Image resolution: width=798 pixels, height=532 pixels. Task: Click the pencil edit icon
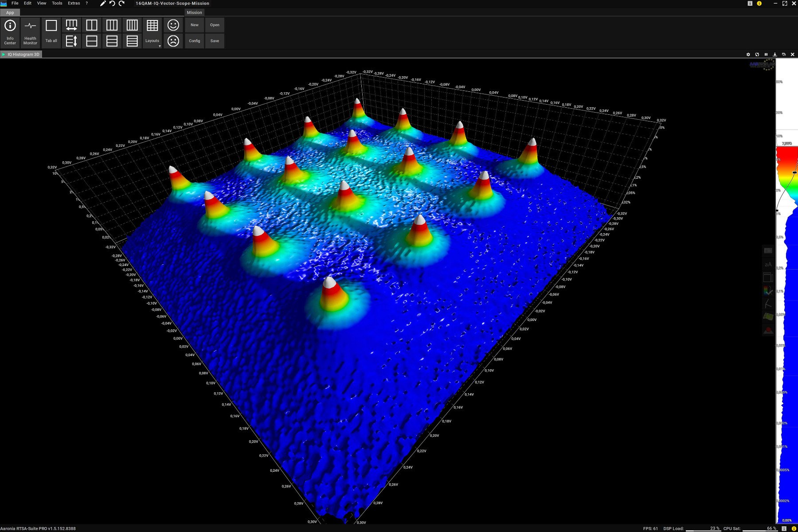[x=103, y=3]
